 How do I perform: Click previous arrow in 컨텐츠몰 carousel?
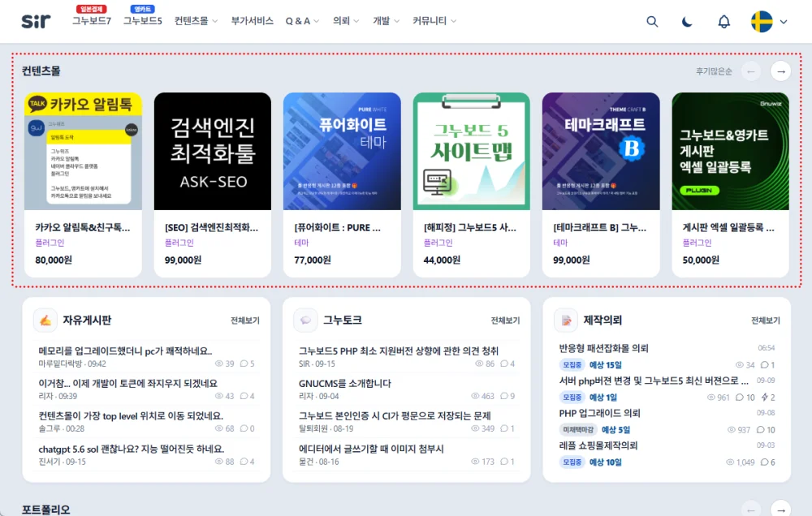[x=751, y=71]
